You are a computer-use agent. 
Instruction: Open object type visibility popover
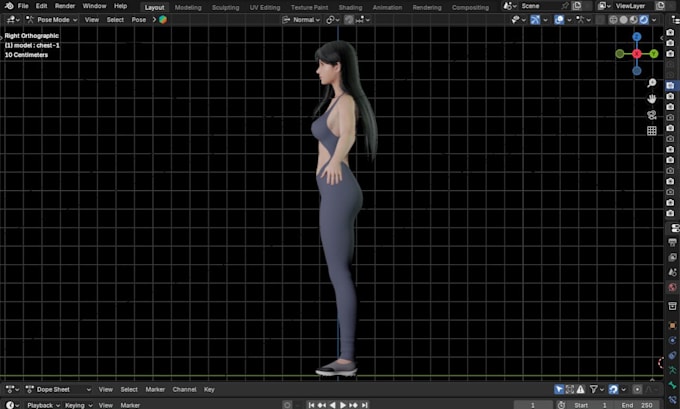518,20
